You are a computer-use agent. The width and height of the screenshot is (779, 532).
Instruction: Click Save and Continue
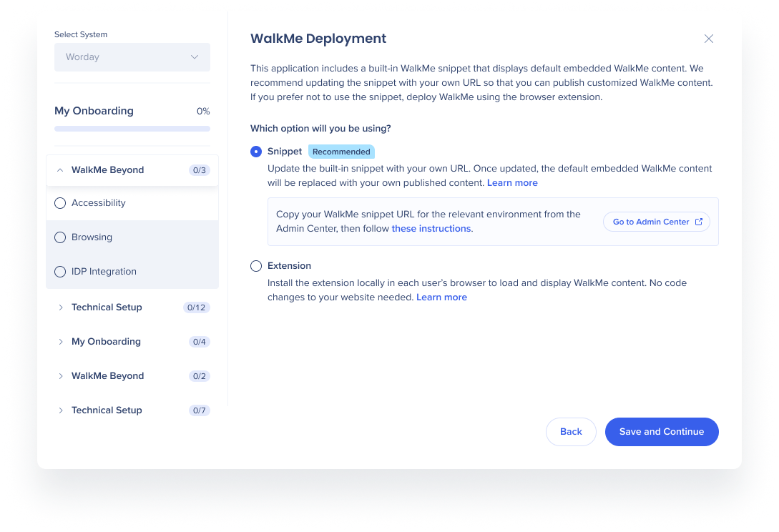662,432
